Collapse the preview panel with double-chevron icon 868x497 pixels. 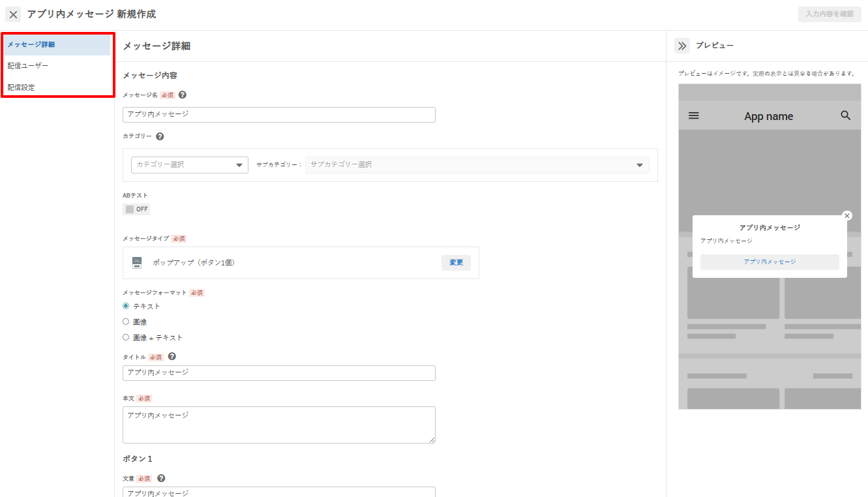682,46
